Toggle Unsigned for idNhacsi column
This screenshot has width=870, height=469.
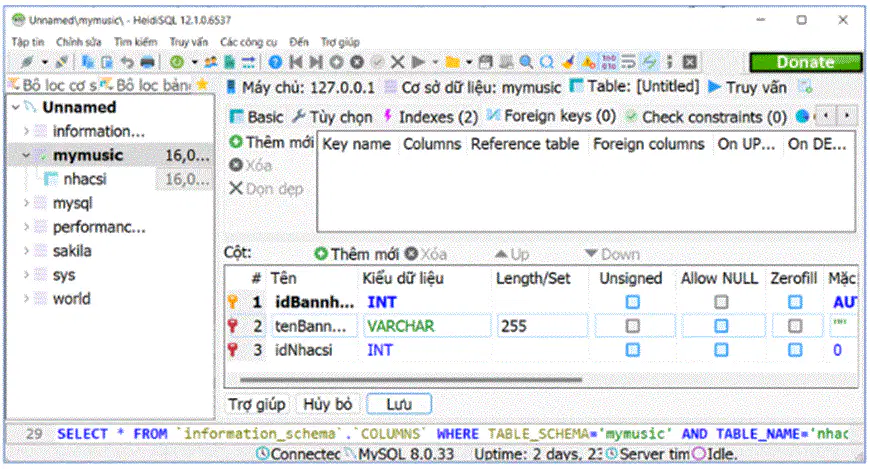[x=633, y=350]
